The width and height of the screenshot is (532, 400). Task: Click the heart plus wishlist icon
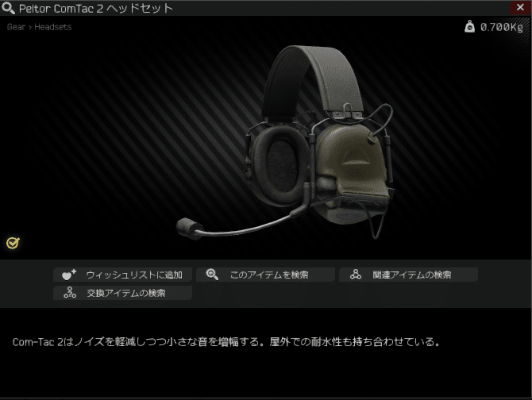pos(69,275)
